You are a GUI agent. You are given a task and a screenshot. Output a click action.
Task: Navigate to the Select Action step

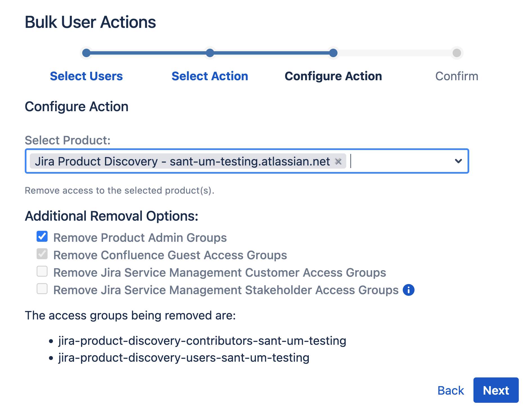(209, 76)
